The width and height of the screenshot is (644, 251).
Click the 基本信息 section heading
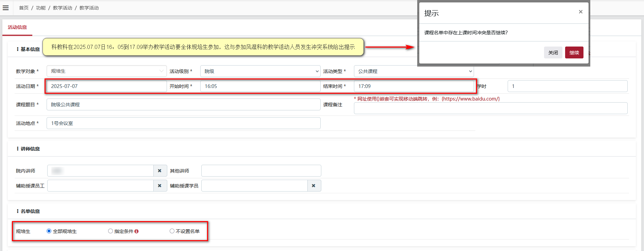(x=30, y=49)
